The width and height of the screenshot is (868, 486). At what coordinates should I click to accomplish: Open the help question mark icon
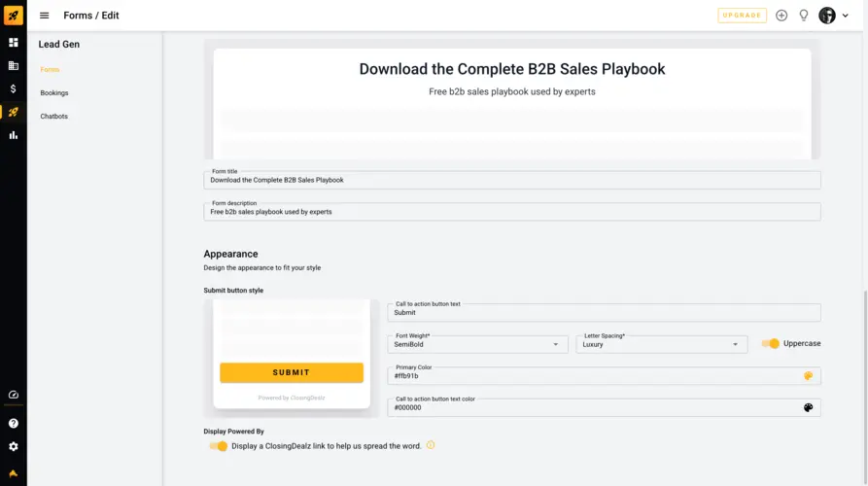pyautogui.click(x=14, y=424)
